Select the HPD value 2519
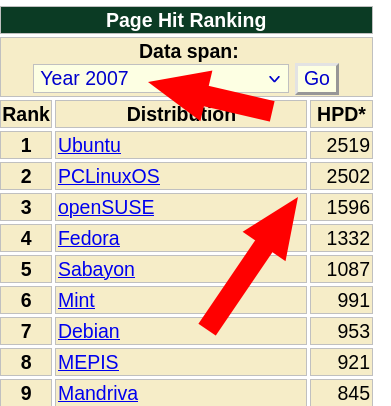This screenshot has height=406, width=391. point(348,145)
